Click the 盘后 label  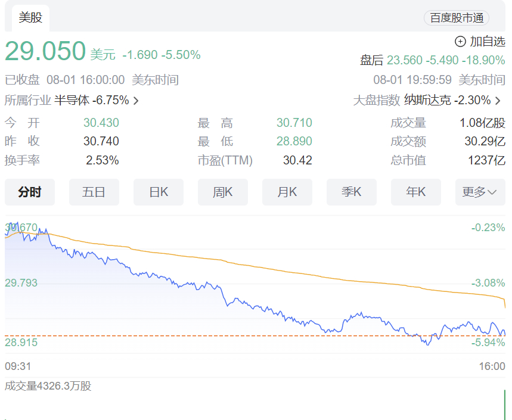[x=371, y=60]
